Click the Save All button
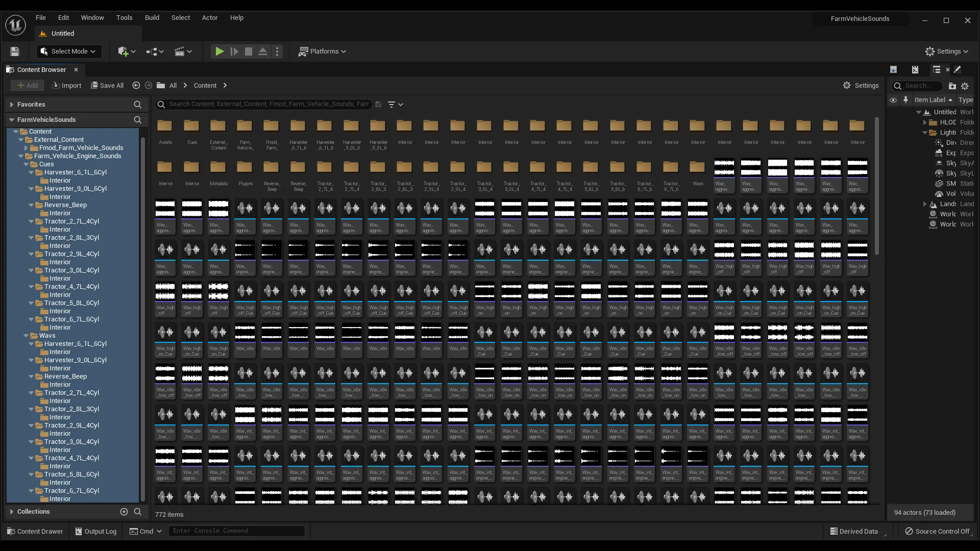The image size is (980, 551). pos(107,86)
